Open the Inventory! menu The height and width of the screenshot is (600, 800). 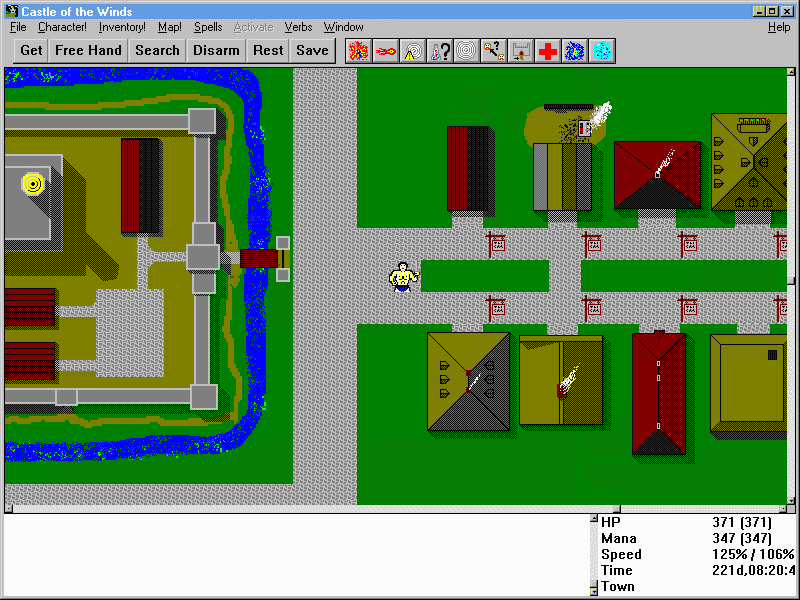[122, 27]
